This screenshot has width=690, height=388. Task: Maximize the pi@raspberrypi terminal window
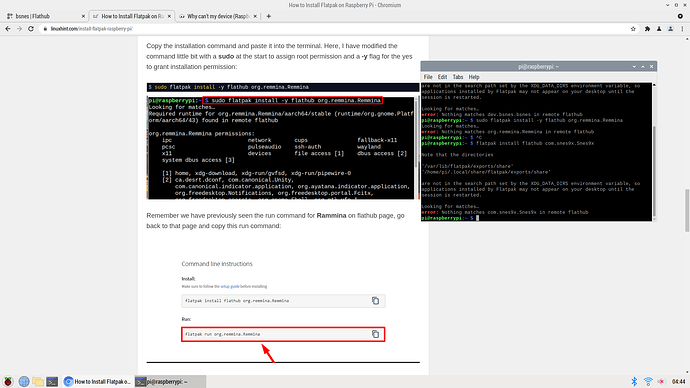[643, 66]
